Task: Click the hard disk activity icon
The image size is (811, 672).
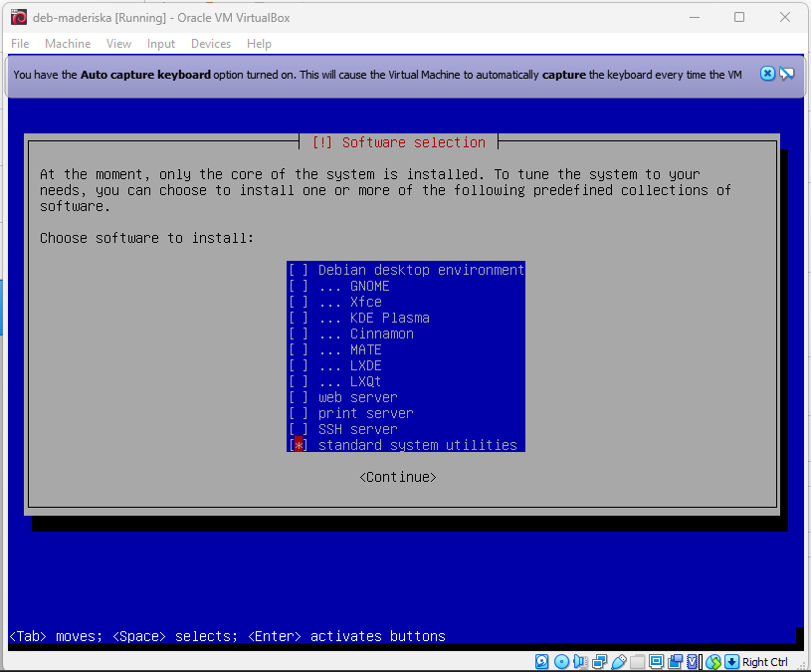Action: pyautogui.click(x=542, y=662)
